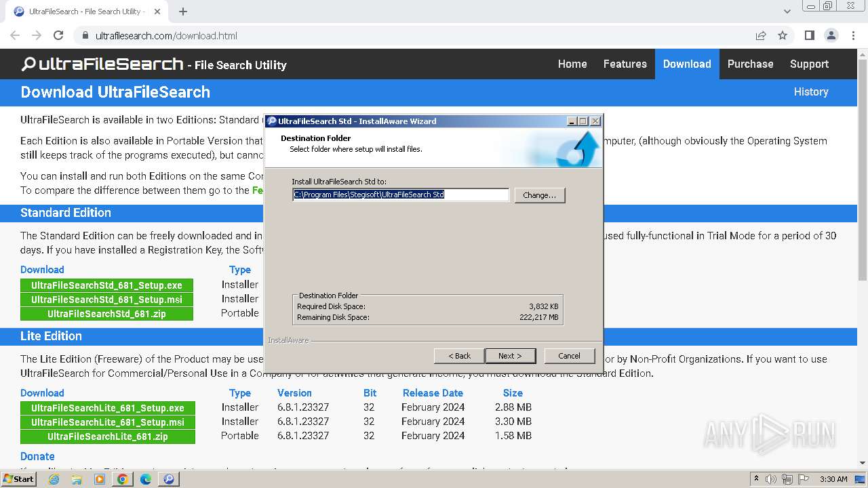Open a new tab with plus icon
Image resolution: width=868 pixels, height=488 pixels.
click(182, 12)
